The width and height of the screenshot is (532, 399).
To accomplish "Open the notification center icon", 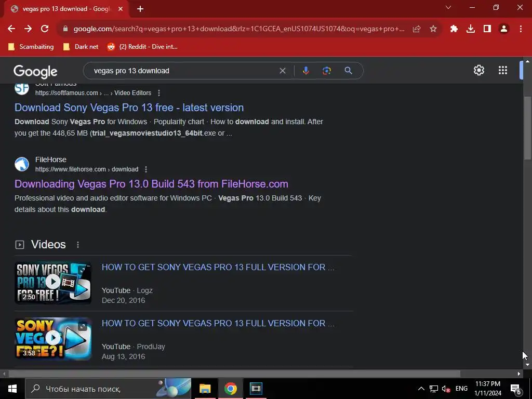I will pyautogui.click(x=516, y=389).
